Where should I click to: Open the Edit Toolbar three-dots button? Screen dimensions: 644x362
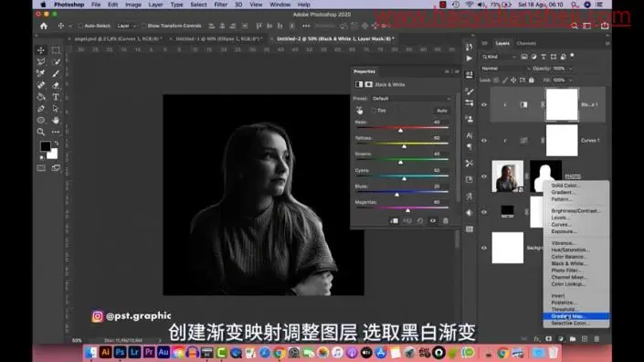coord(56,132)
